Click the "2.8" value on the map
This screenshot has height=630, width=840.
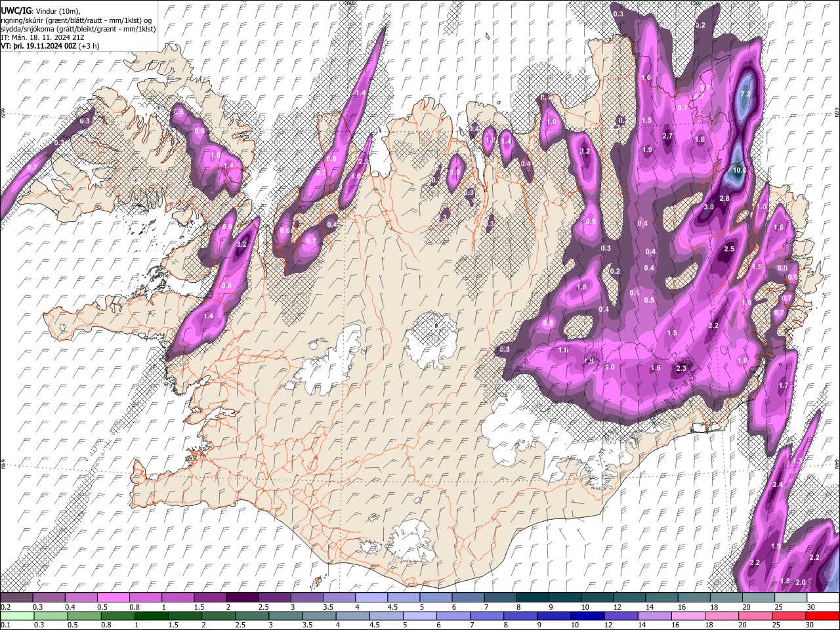[724, 199]
